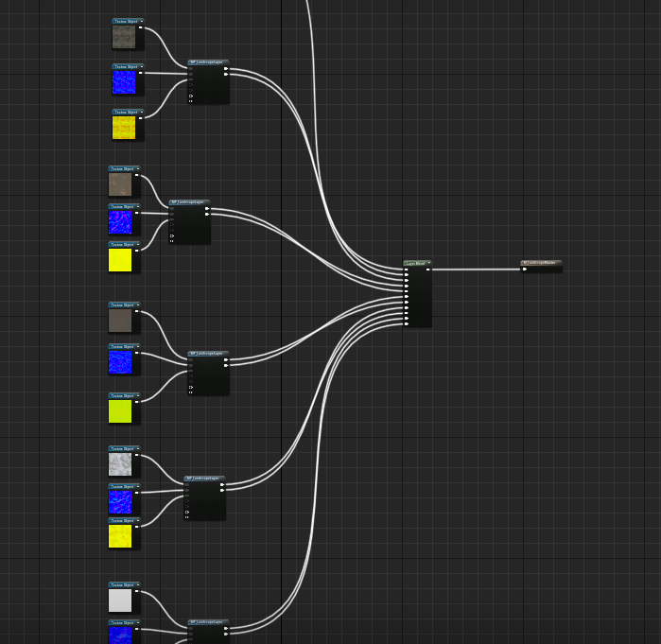Screen dimensions: 661x644
Task: Click the first input pin of Layer Blend
Action: (x=407, y=270)
